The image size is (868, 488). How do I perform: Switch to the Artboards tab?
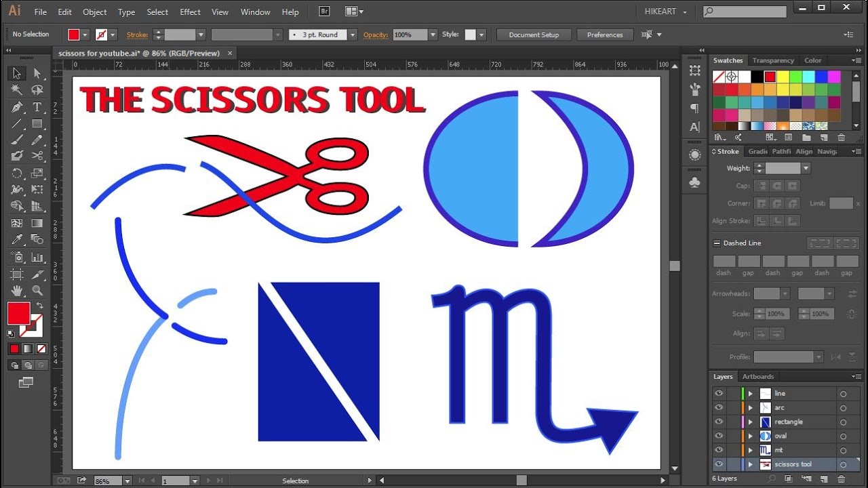click(x=758, y=376)
